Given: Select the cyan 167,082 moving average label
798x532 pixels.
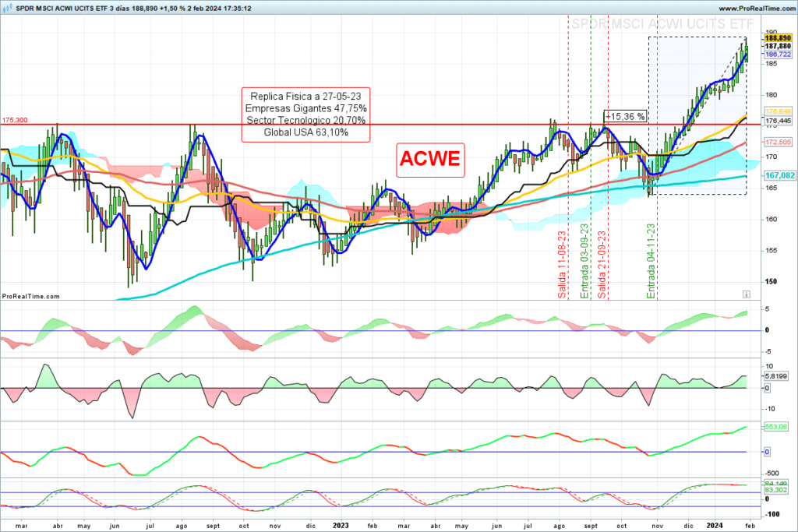Looking at the screenshot, I should [x=779, y=175].
